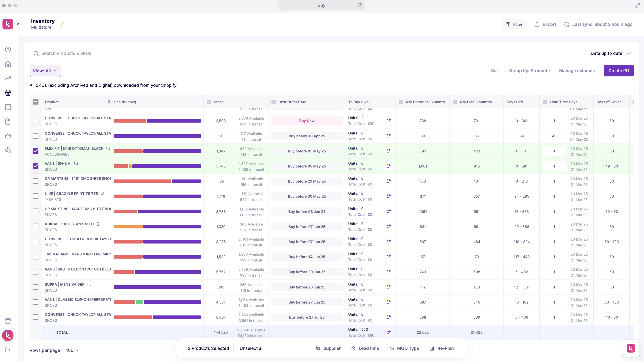Click the copy icon next to NIKE CRACKLE PRINT
The image size is (644, 362).
tap(103, 194)
